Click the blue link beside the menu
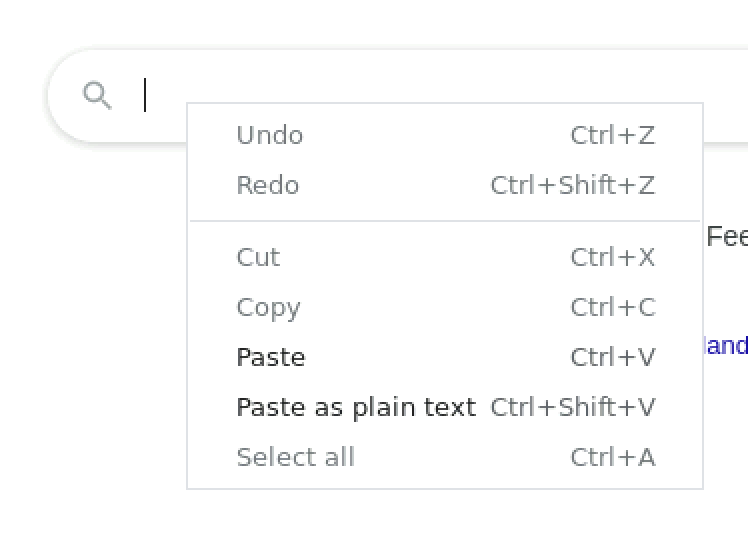This screenshot has width=748, height=554. (726, 346)
